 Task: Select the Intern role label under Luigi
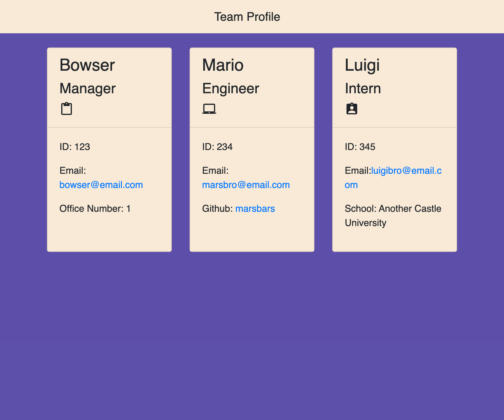(x=363, y=88)
